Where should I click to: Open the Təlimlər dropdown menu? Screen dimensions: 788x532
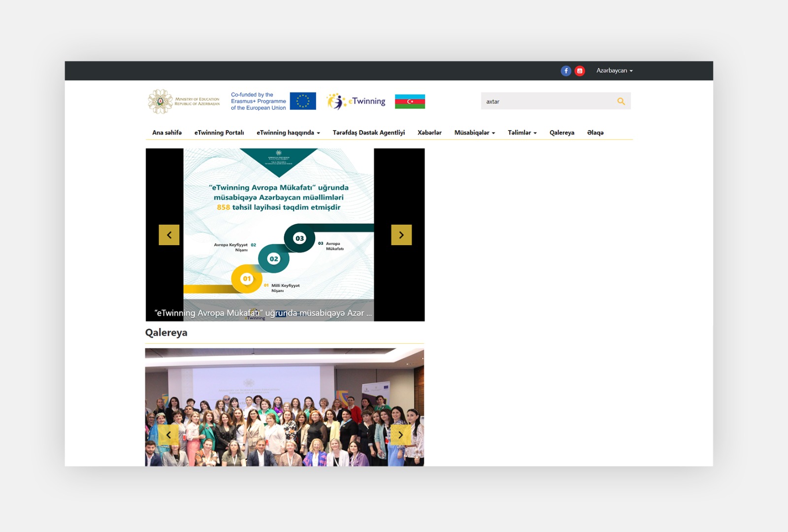pyautogui.click(x=522, y=133)
